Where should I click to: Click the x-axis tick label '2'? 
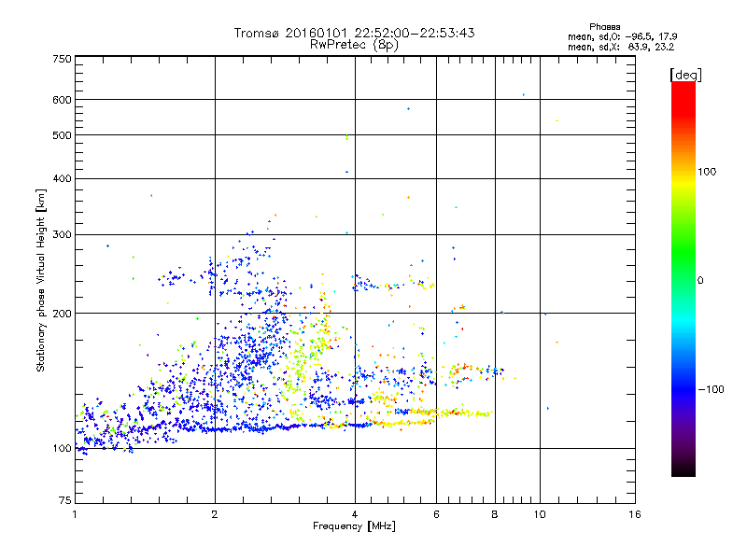215,514
